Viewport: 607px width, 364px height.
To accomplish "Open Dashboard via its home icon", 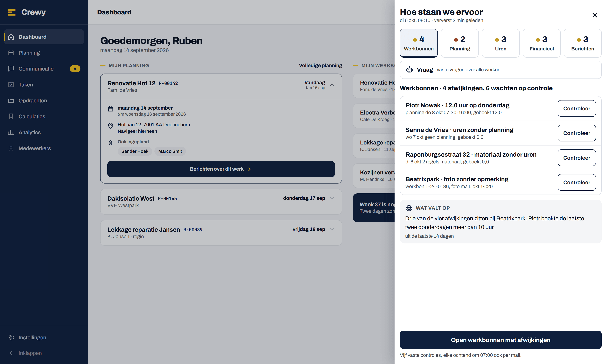I will (x=11, y=37).
